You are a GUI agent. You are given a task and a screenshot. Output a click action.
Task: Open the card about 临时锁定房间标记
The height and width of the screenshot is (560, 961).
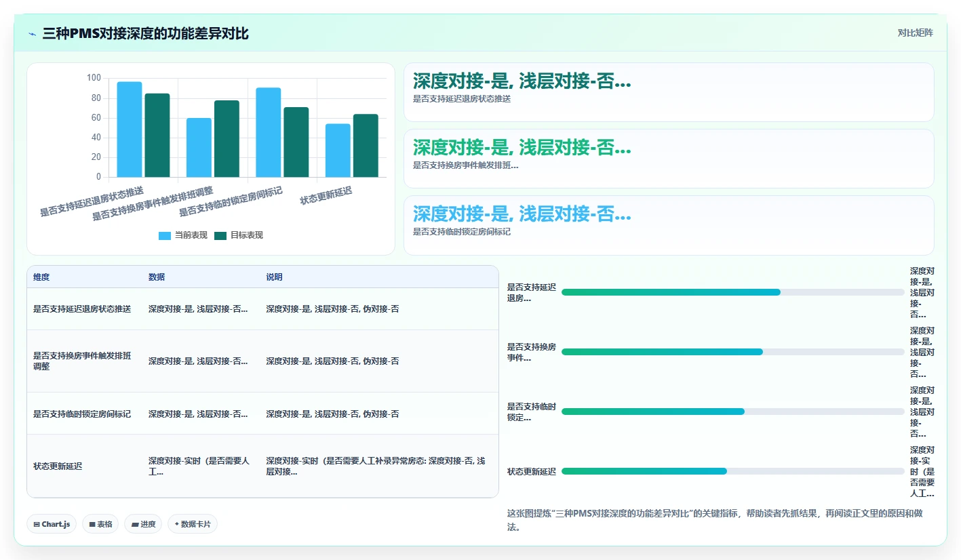pos(669,225)
